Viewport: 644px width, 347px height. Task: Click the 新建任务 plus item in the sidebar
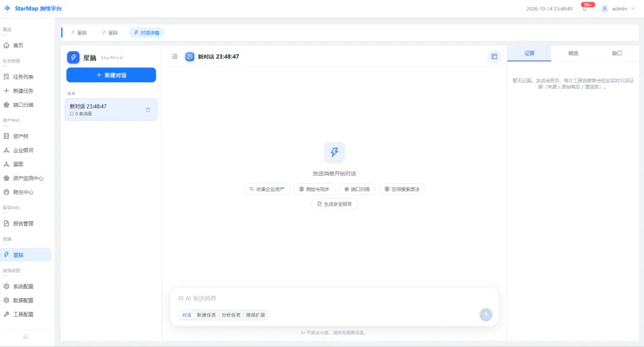pyautogui.click(x=26, y=91)
